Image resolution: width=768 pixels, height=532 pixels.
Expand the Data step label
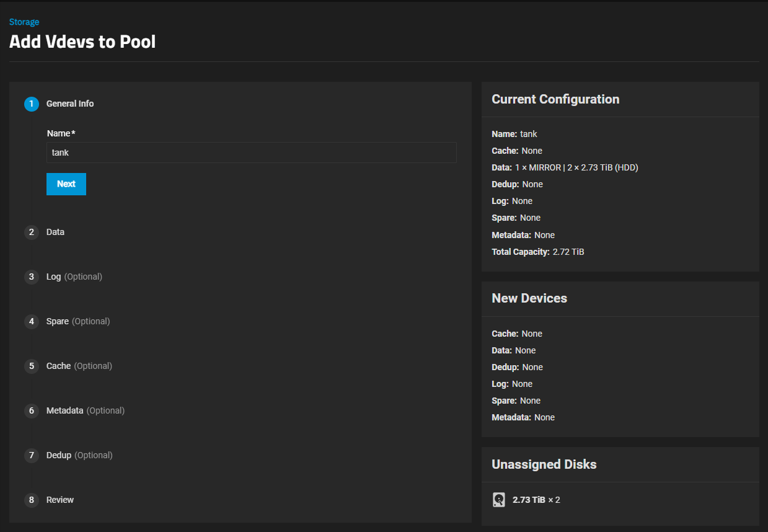(55, 232)
